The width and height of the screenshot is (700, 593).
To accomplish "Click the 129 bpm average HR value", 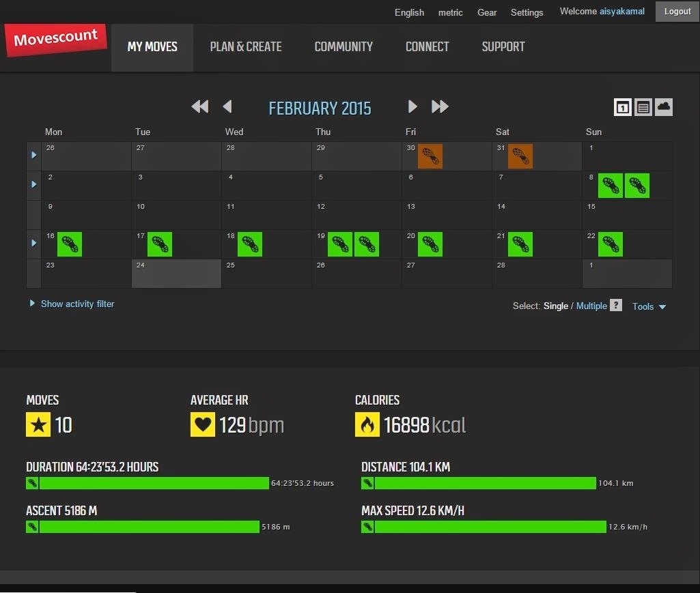I will click(252, 424).
